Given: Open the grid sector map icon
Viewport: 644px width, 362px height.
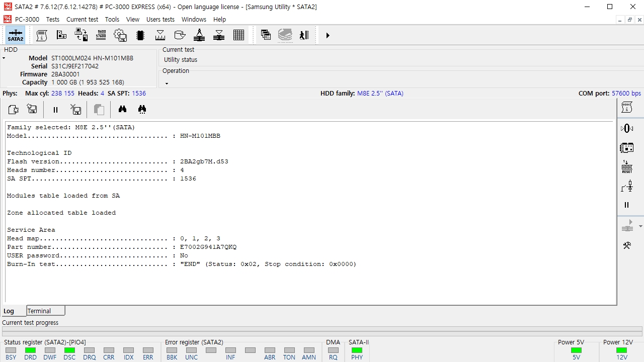Looking at the screenshot, I should [x=239, y=35].
